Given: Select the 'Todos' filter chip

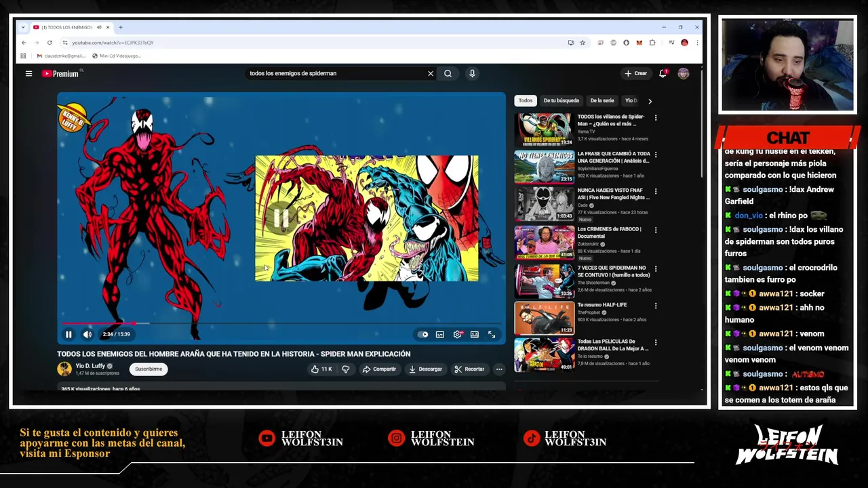Looking at the screenshot, I should point(526,100).
